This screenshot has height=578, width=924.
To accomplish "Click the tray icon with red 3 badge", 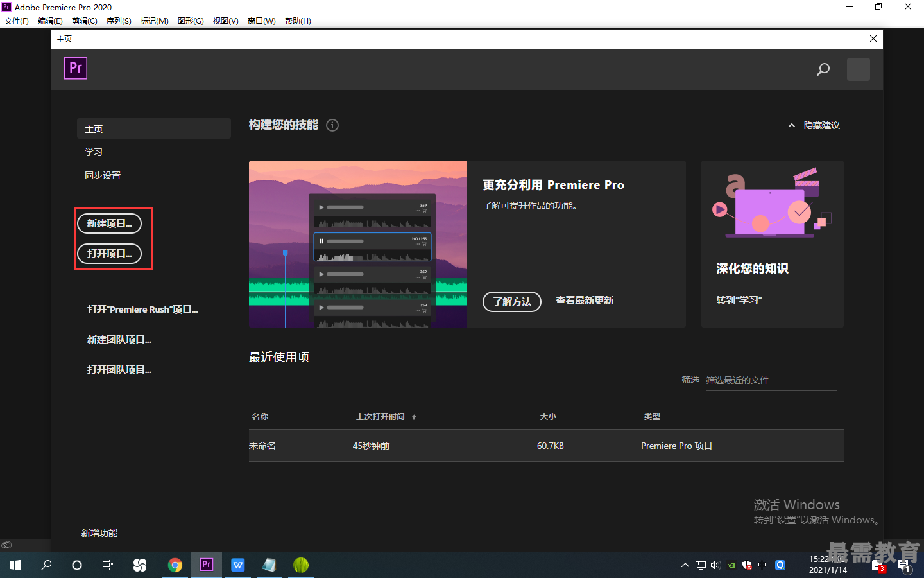I will tap(878, 566).
